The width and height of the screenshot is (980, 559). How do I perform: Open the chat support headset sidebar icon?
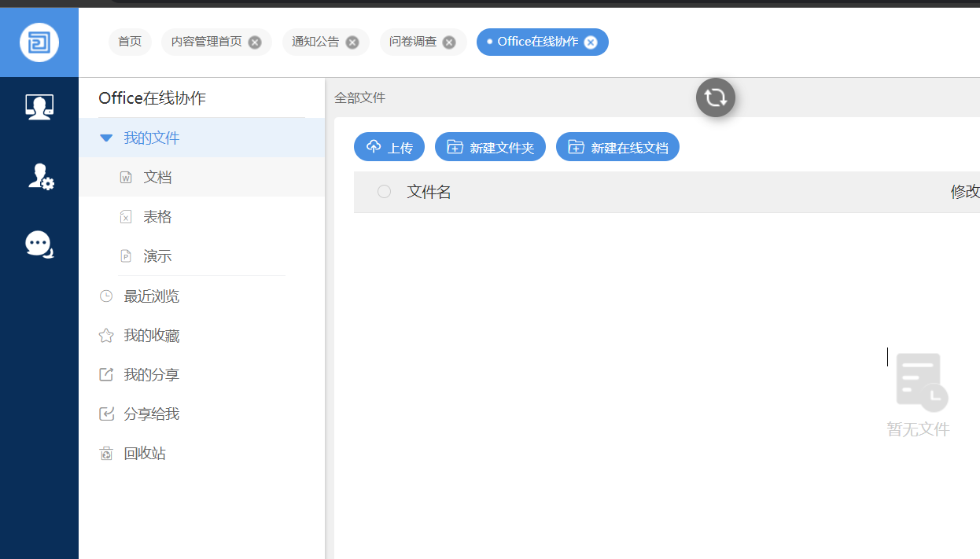[39, 245]
